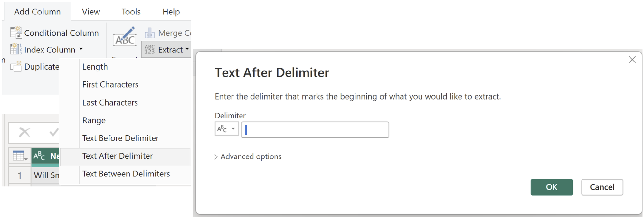The image size is (644, 218).
Task: Click the Cancel button
Action: [x=602, y=187]
